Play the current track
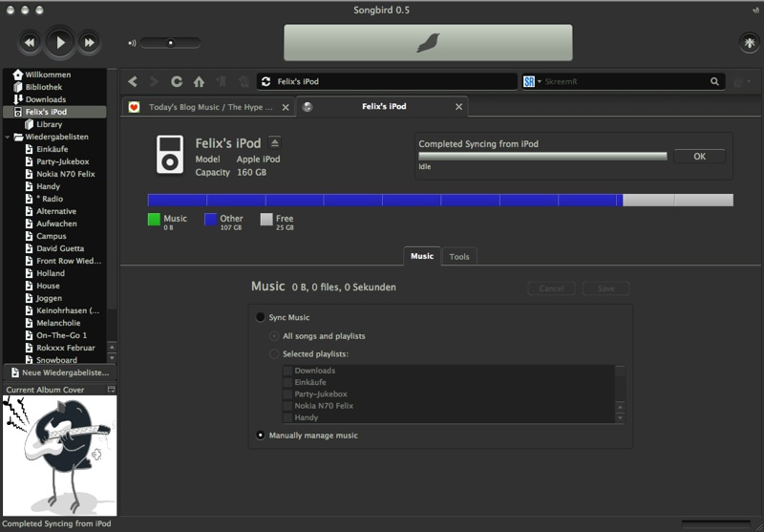This screenshot has width=764, height=532. tap(60, 42)
